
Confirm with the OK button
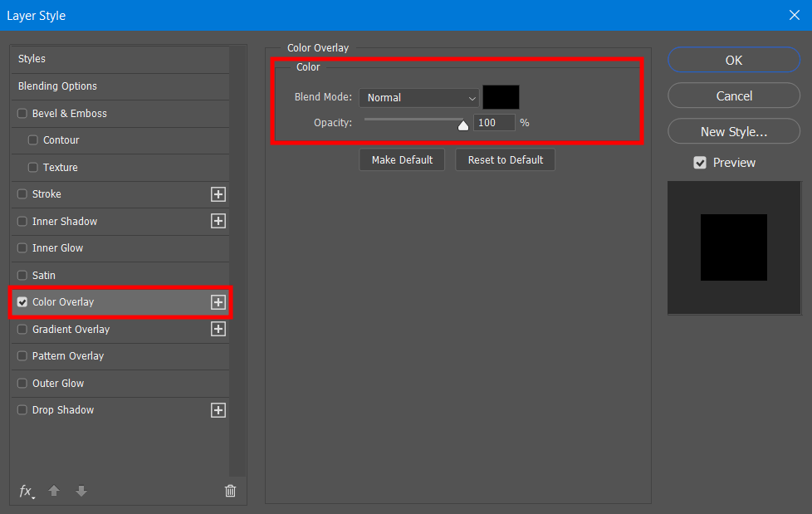(x=734, y=60)
